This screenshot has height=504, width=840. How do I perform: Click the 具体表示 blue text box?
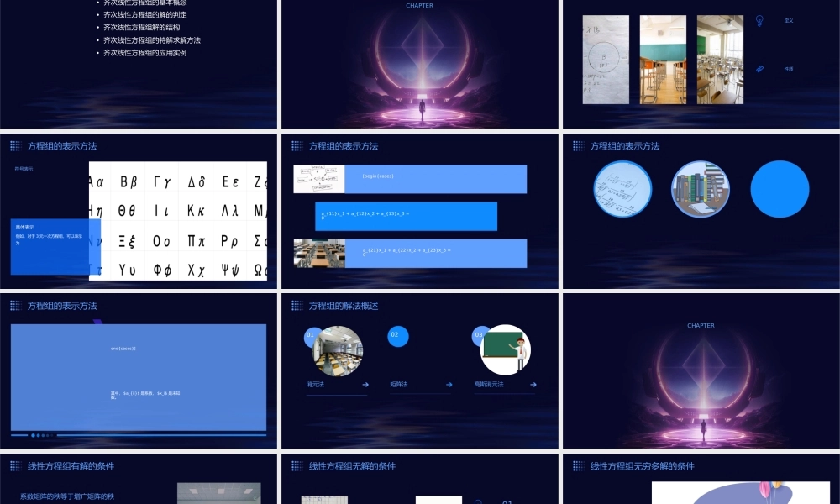click(x=55, y=246)
